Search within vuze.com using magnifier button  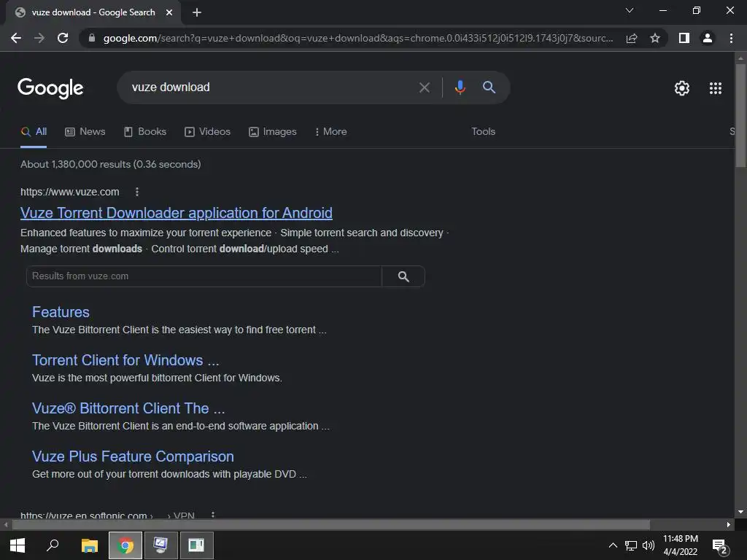coord(403,276)
